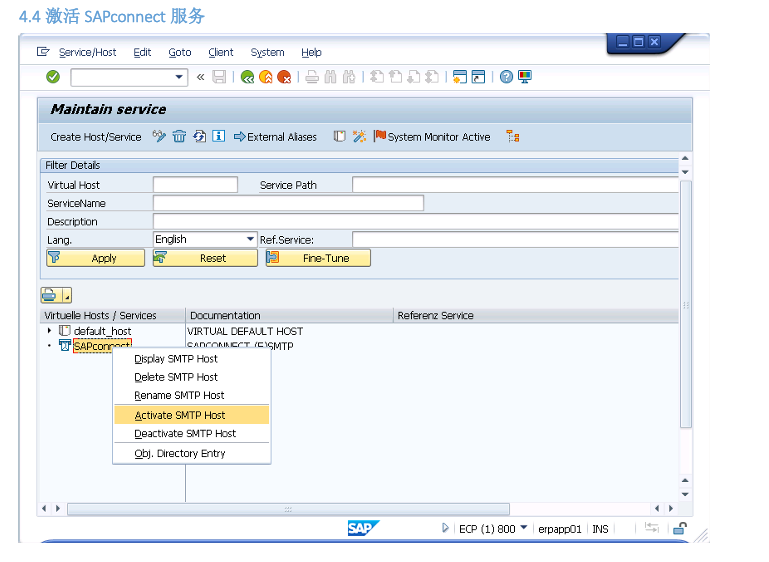
Task: Click the hierarchy tree icon in toolbar
Action: click(x=513, y=136)
